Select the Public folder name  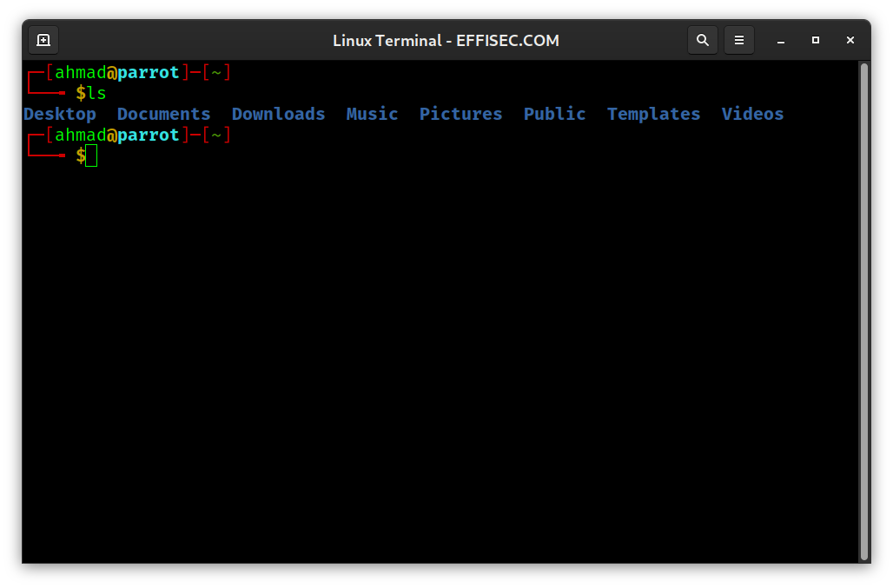(x=554, y=114)
